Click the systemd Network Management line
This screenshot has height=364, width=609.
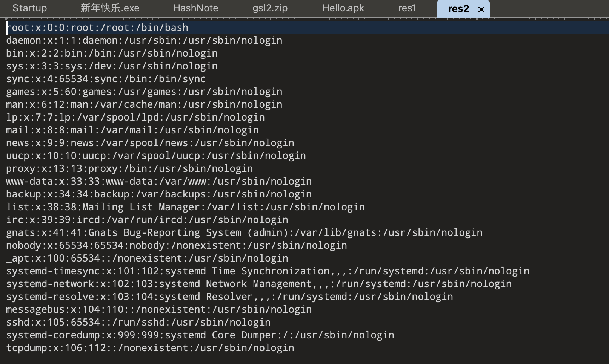[x=259, y=284]
